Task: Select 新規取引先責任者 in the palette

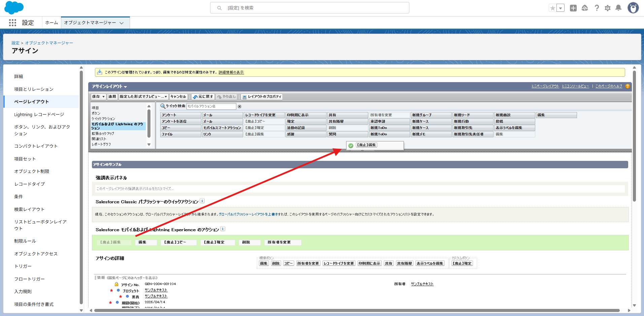Action: pos(473,134)
